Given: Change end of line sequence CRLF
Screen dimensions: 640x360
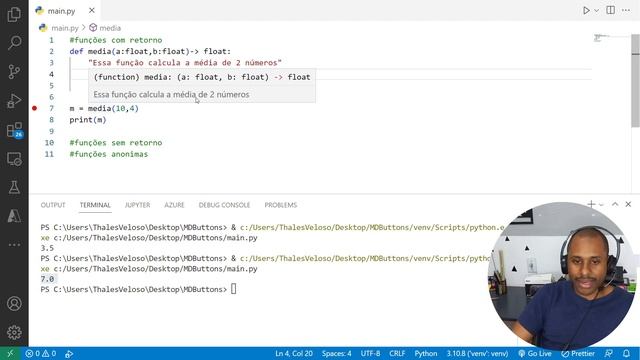Looking at the screenshot, I should 397,353.
